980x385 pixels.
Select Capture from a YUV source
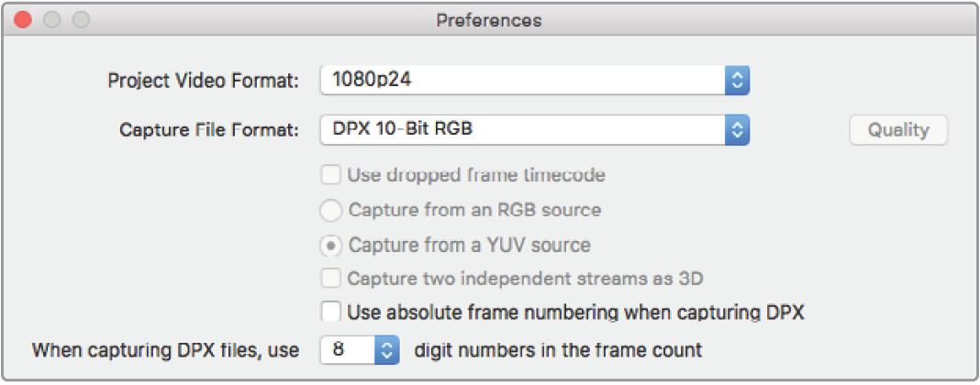coord(330,246)
